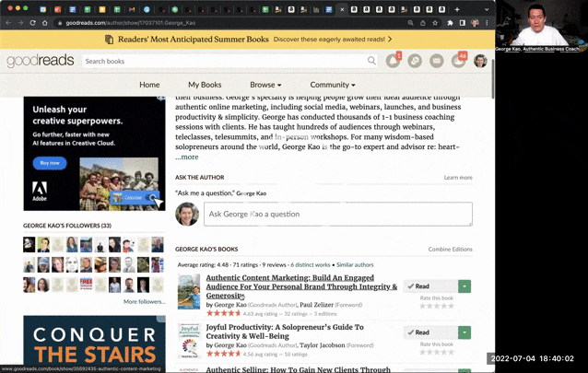Expand the Community dropdown menu

(333, 85)
